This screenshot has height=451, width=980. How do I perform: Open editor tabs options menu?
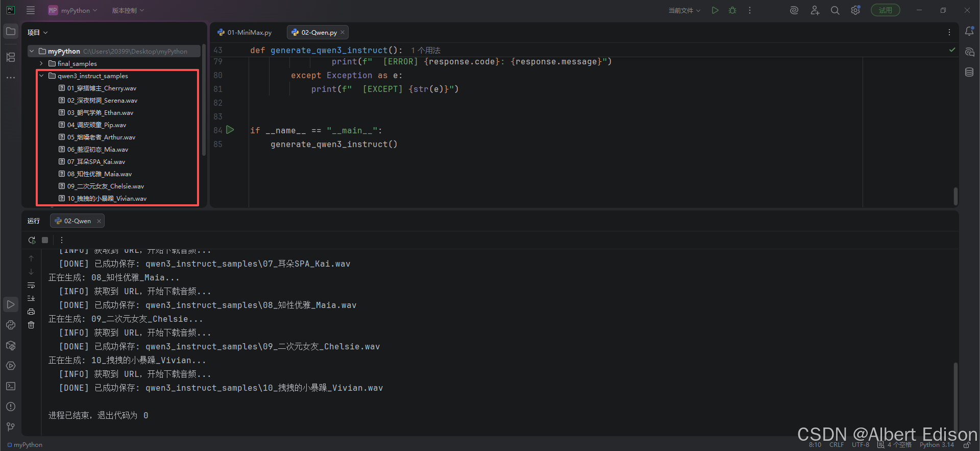click(x=949, y=32)
